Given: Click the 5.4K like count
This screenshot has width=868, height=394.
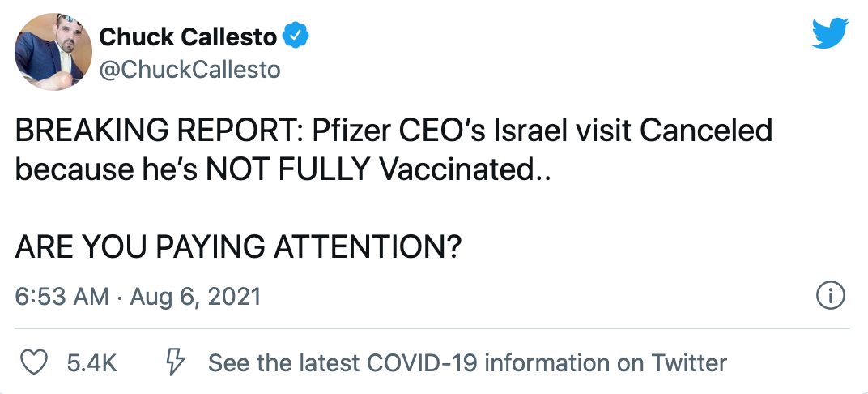Looking at the screenshot, I should pyautogui.click(x=91, y=362).
